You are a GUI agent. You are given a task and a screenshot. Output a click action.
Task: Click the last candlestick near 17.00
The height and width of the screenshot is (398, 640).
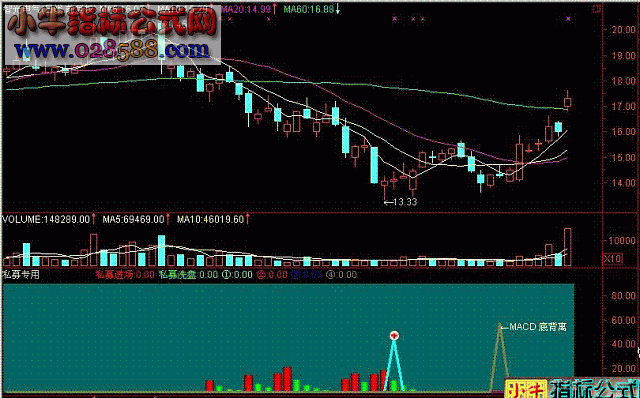tap(567, 100)
